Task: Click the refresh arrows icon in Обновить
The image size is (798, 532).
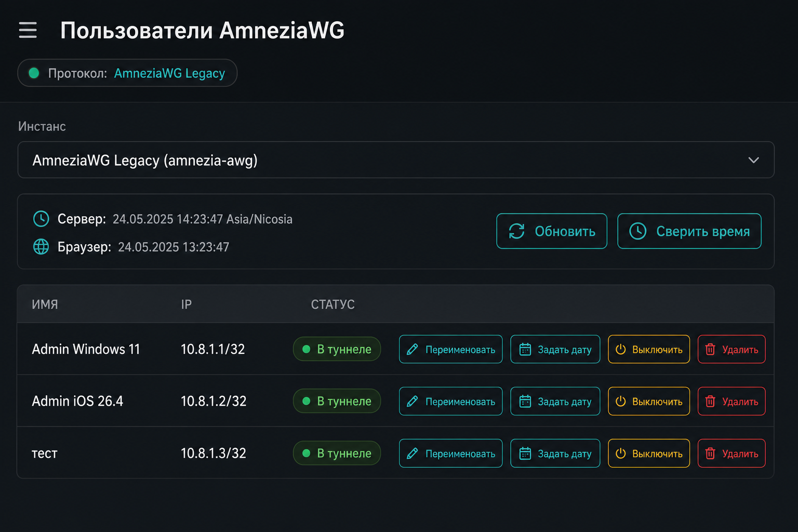Action: coord(516,231)
